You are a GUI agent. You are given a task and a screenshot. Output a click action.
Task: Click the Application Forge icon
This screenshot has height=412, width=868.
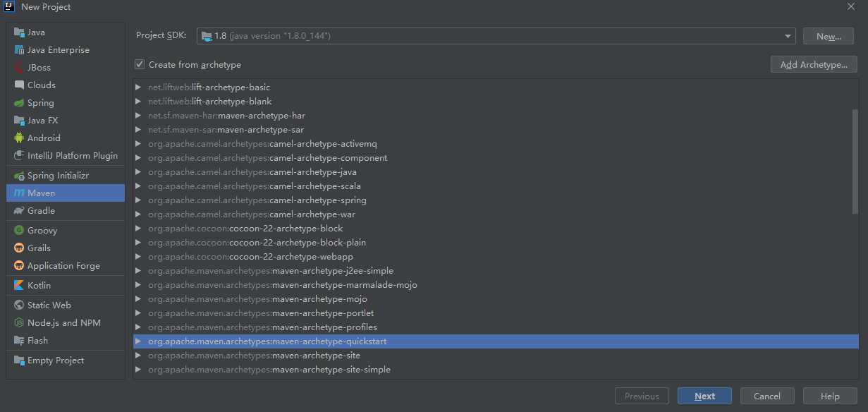(x=19, y=266)
